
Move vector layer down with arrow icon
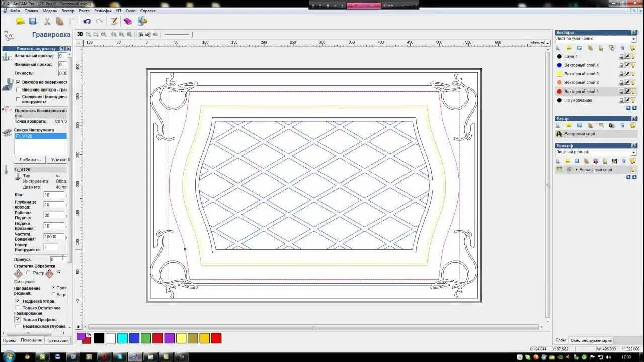(x=633, y=108)
